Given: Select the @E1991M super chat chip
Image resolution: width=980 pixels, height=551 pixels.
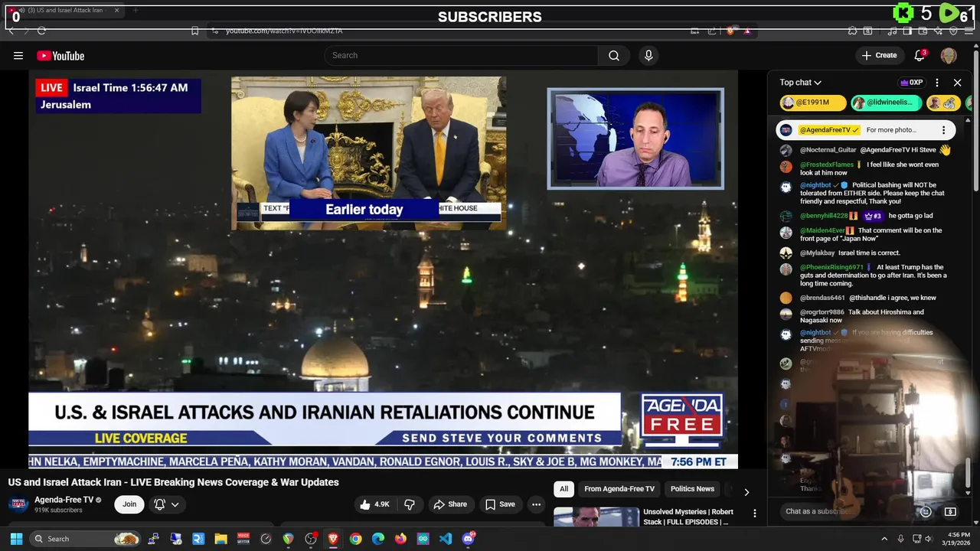Looking at the screenshot, I should pos(812,103).
